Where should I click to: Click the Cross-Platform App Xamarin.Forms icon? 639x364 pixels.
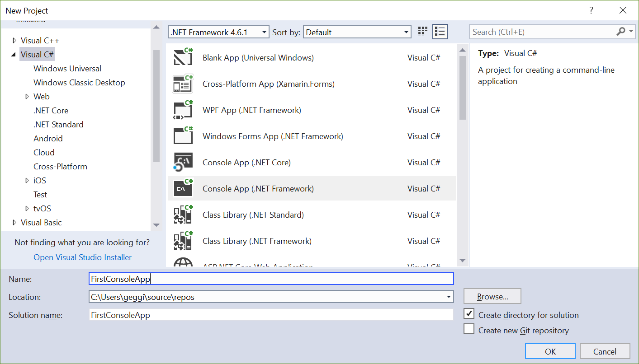pyautogui.click(x=183, y=84)
